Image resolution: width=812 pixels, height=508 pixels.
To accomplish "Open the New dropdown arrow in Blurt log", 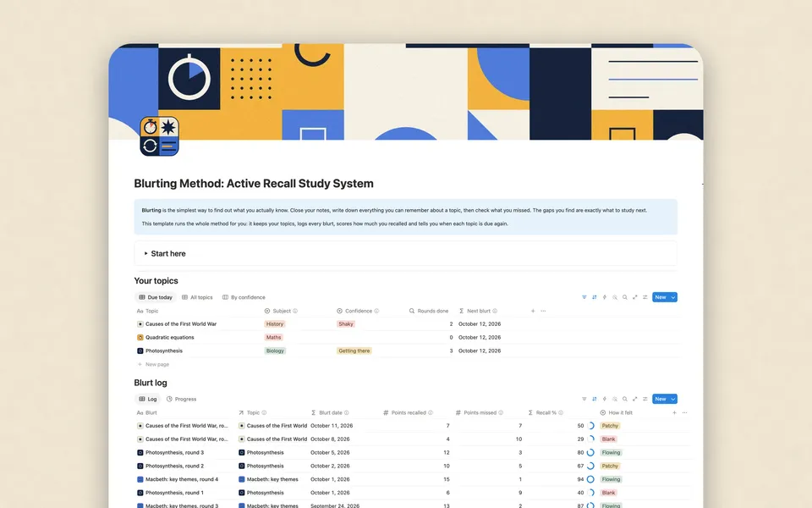I will pyautogui.click(x=672, y=399).
